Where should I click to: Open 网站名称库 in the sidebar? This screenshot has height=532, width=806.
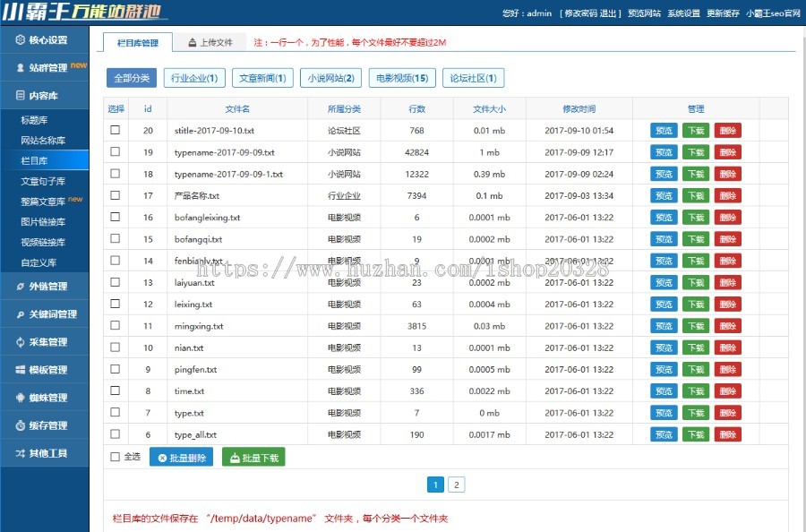[43, 141]
